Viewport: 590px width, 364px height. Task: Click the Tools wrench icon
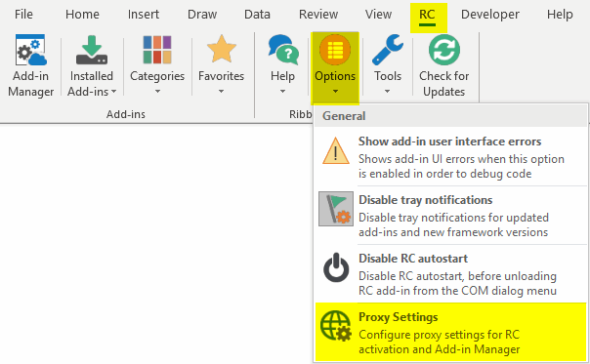click(388, 50)
